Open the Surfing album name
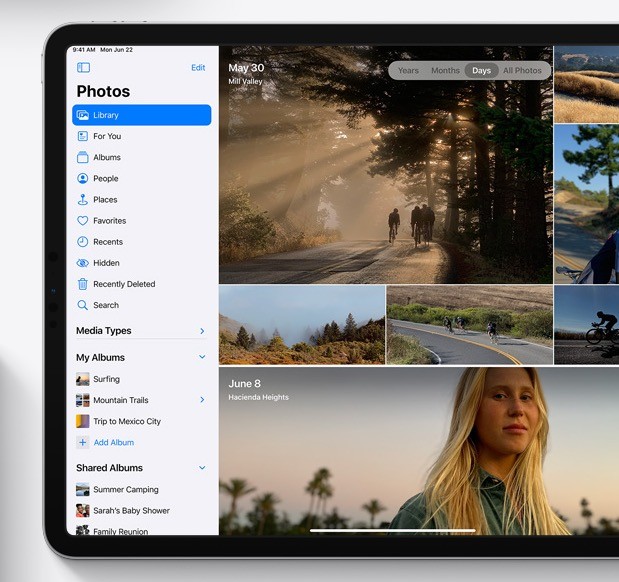 point(107,379)
